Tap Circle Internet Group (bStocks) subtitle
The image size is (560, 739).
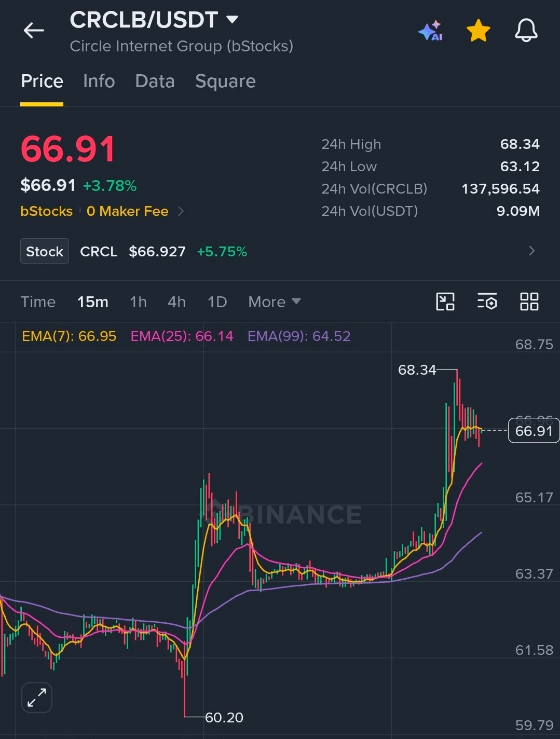(x=181, y=46)
